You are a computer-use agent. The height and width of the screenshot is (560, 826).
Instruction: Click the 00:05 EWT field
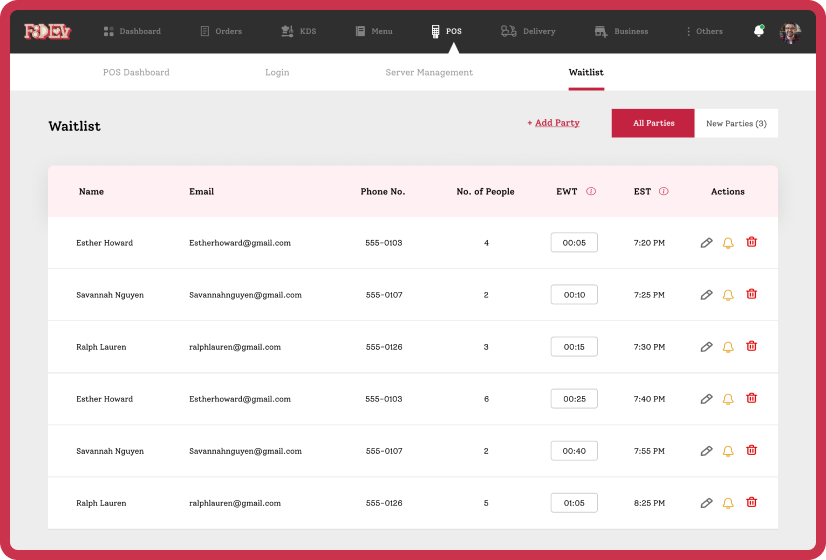pos(574,243)
